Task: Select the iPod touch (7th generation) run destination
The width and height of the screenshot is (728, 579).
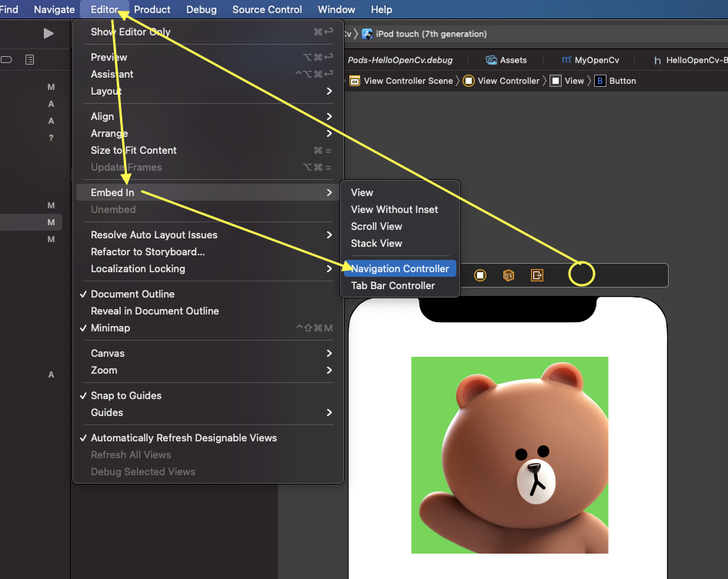Action: 424,34
